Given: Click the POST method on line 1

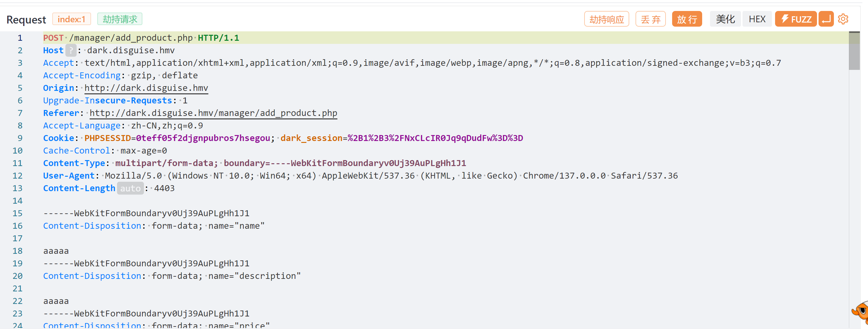Looking at the screenshot, I should (x=53, y=38).
